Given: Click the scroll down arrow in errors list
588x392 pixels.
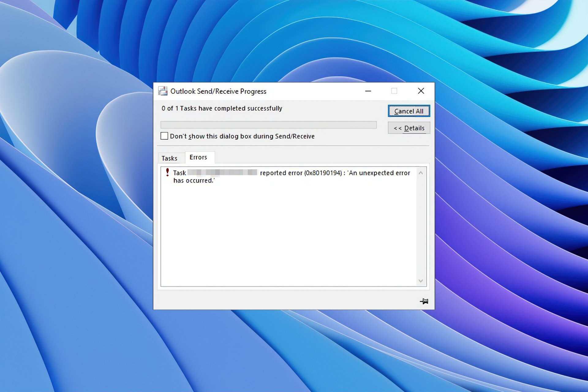Looking at the screenshot, I should 421,281.
